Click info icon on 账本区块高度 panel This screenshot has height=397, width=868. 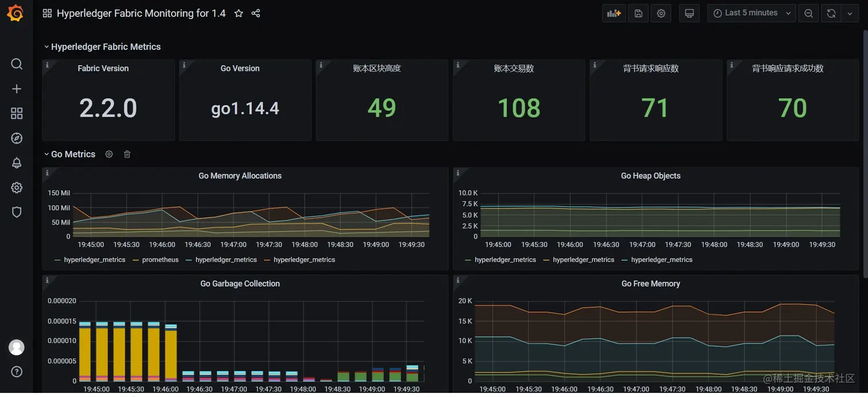(321, 65)
